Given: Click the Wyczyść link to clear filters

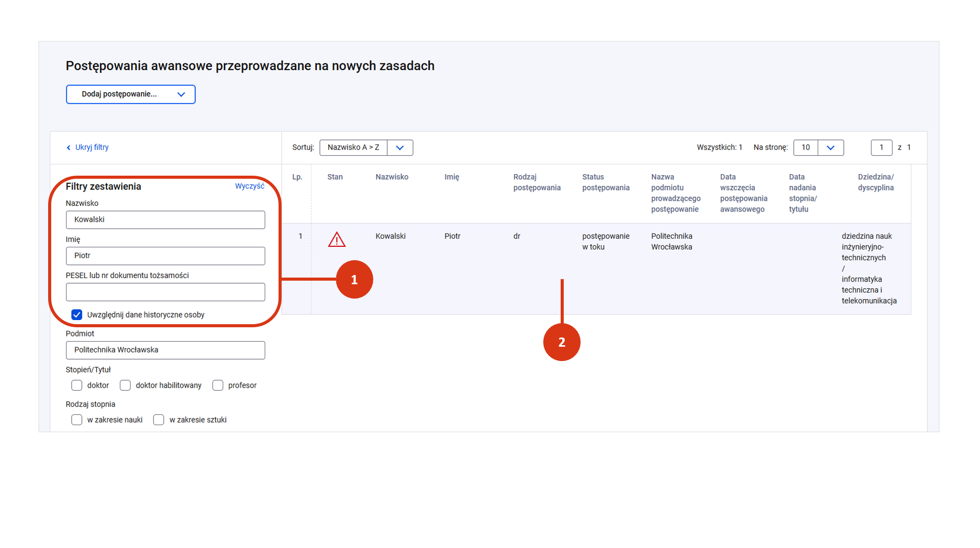Looking at the screenshot, I should [x=249, y=186].
